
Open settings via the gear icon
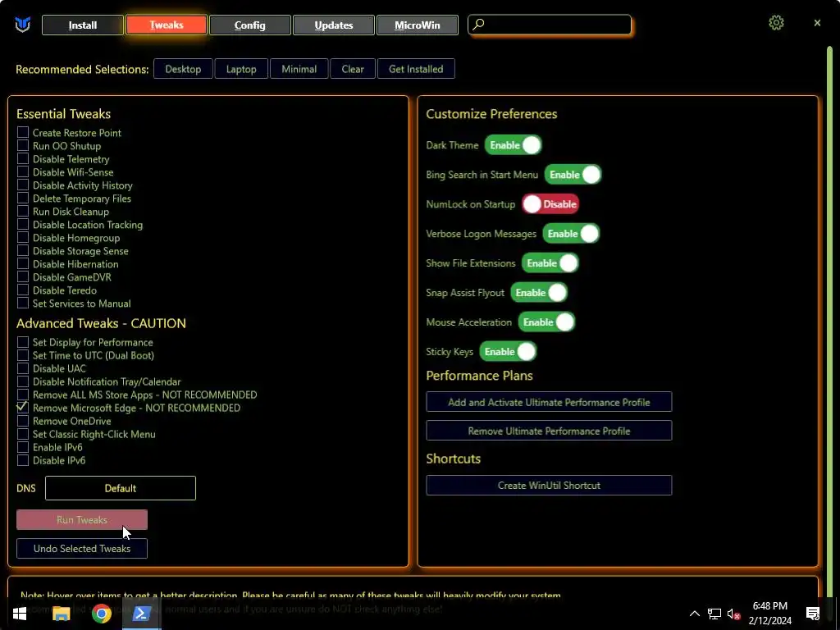pyautogui.click(x=776, y=23)
